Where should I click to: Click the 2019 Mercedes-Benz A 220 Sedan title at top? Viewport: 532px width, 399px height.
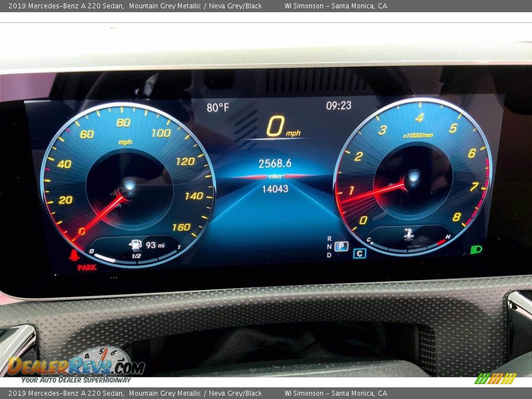click(x=66, y=6)
